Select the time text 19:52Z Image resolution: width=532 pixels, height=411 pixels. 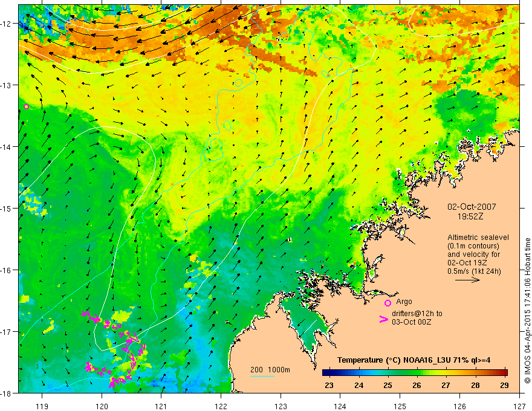pos(470,216)
